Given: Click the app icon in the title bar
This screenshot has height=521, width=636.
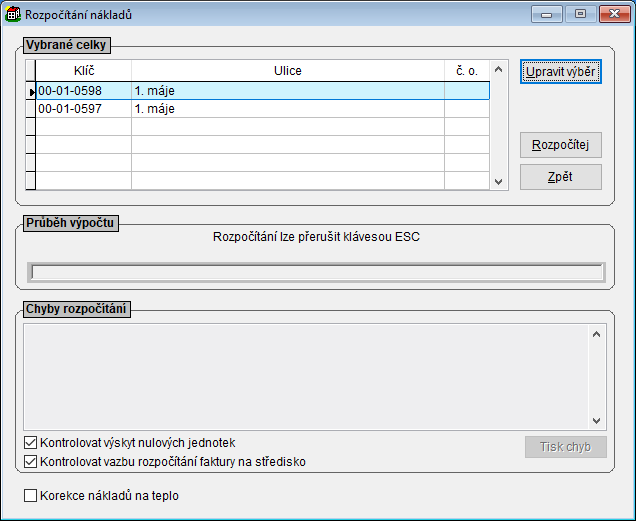Looking at the screenshot, I should tap(13, 15).
